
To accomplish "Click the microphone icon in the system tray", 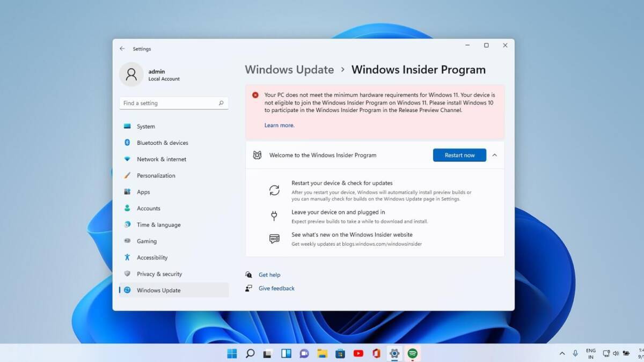I will pyautogui.click(x=575, y=353).
